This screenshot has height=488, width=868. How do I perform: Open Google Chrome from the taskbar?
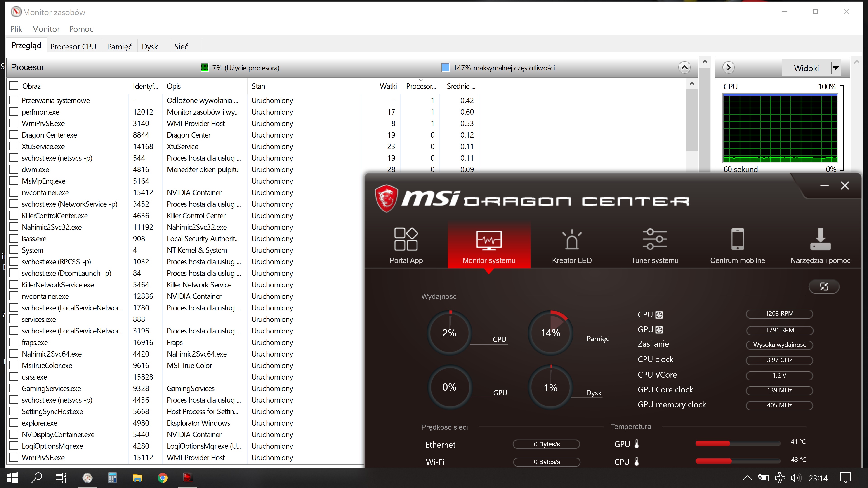163,478
